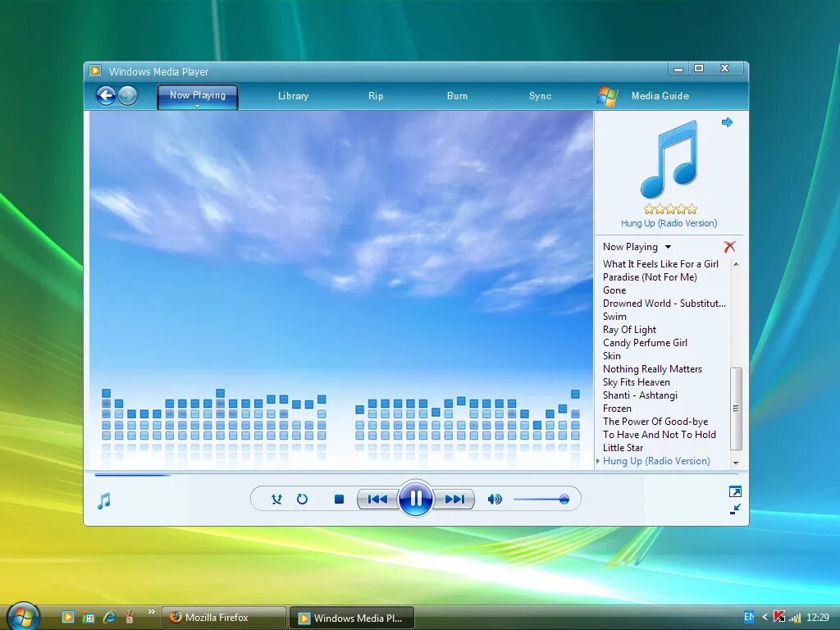Viewport: 840px width, 630px height.
Task: Skip to the previous track
Action: (x=377, y=500)
